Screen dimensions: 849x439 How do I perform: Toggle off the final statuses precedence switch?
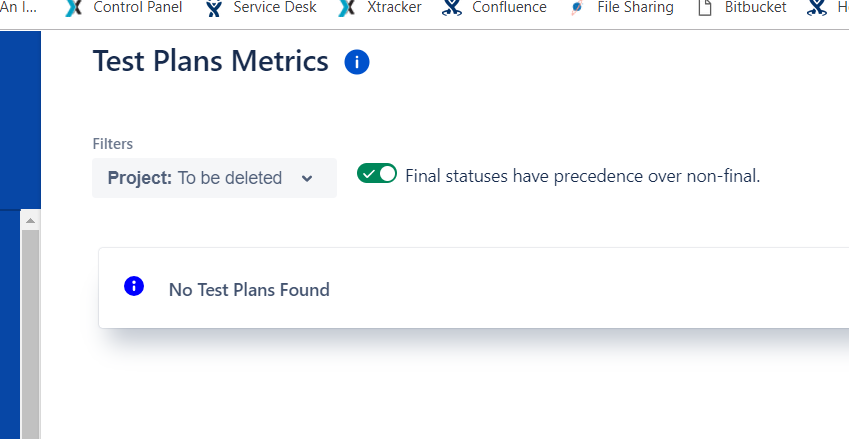(377, 174)
